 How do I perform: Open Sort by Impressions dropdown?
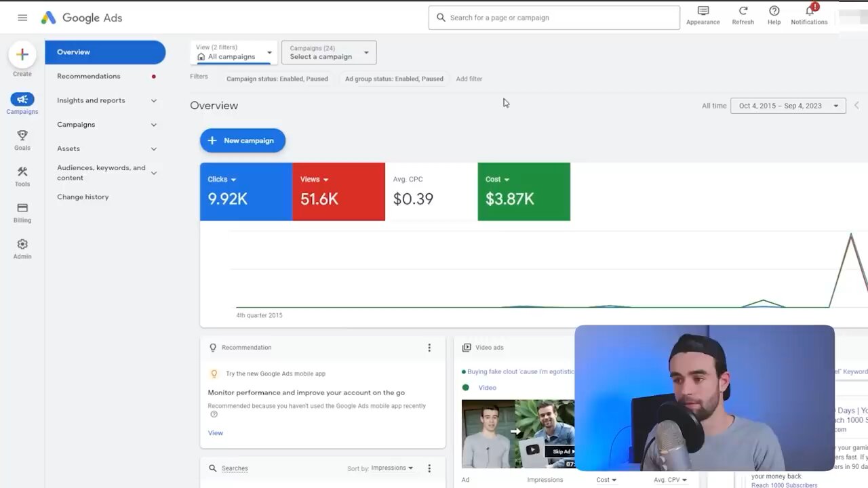point(392,468)
